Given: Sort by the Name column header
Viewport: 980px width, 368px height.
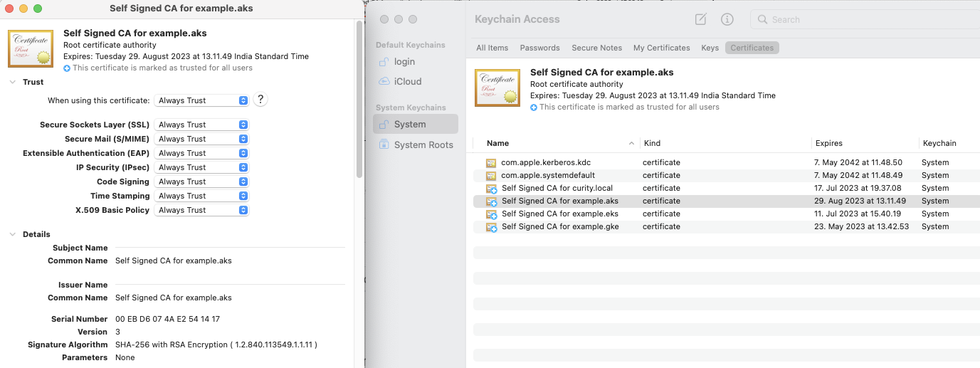Looking at the screenshot, I should click(498, 143).
